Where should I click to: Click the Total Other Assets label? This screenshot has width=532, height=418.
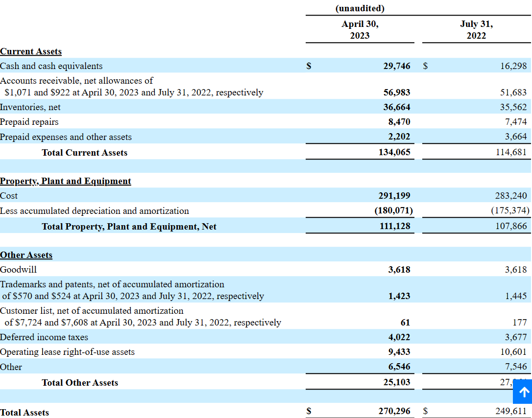click(80, 383)
